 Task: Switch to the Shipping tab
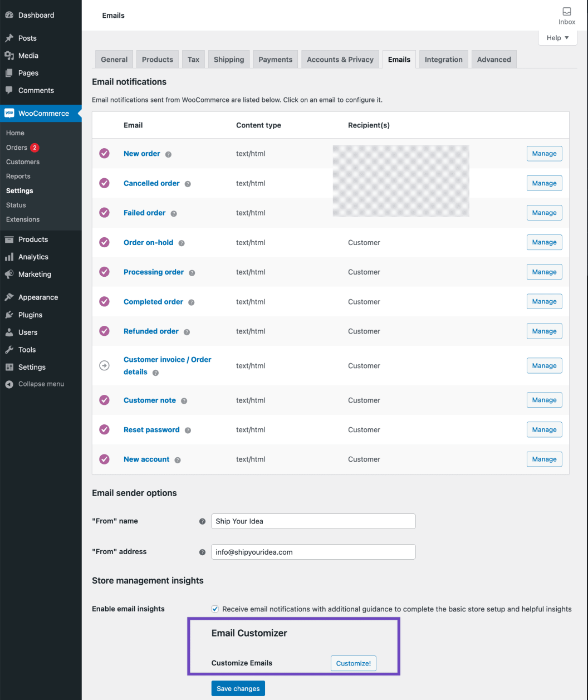tap(228, 59)
